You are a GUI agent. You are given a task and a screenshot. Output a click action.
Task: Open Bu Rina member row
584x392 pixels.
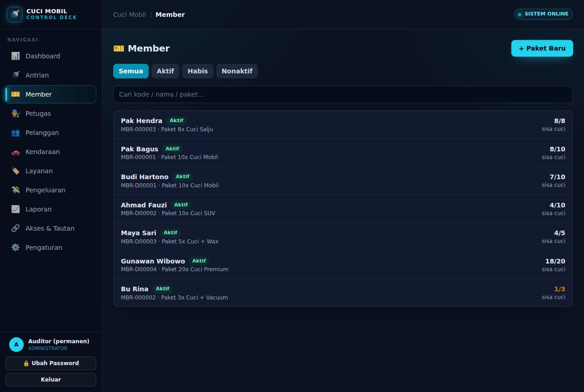coord(343,293)
